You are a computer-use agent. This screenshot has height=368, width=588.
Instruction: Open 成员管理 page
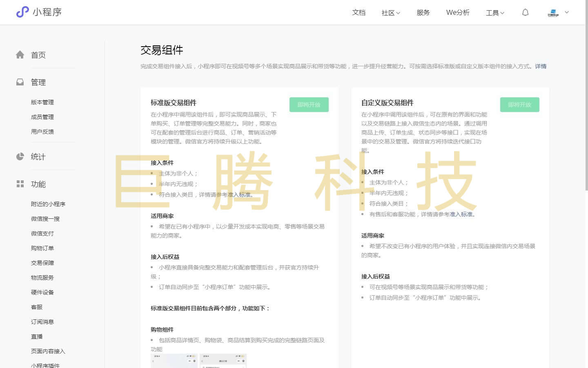[x=42, y=117]
